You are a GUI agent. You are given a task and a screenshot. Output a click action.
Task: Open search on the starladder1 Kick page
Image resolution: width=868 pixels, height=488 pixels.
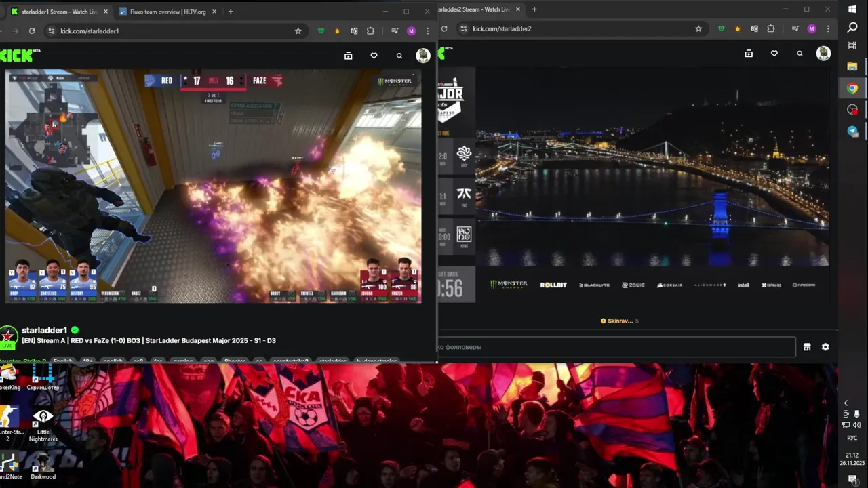click(399, 56)
